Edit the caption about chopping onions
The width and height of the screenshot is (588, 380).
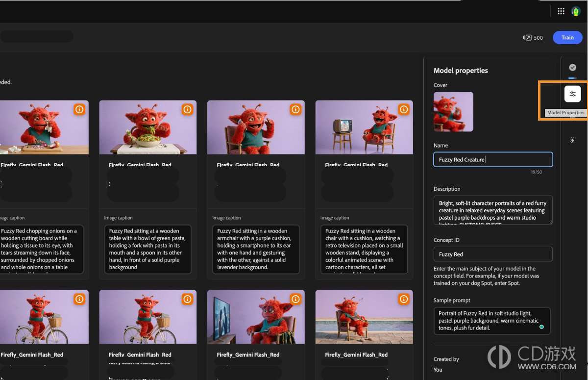41,249
